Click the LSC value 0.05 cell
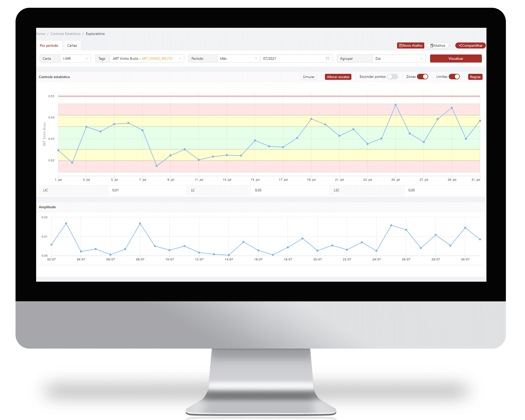Image resolution: width=525 pixels, height=420 pixels. pyautogui.click(x=443, y=190)
